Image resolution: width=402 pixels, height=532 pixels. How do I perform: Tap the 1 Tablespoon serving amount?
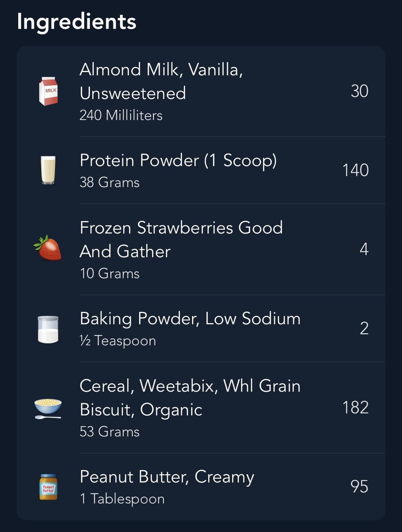point(122,499)
